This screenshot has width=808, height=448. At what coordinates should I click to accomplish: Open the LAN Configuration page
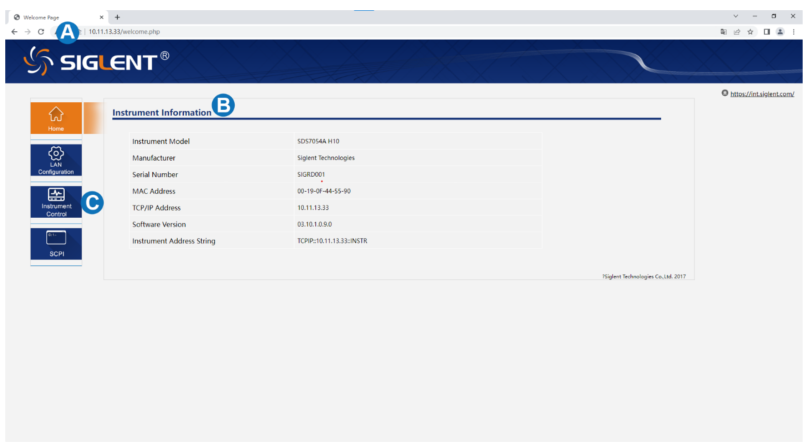point(56,160)
